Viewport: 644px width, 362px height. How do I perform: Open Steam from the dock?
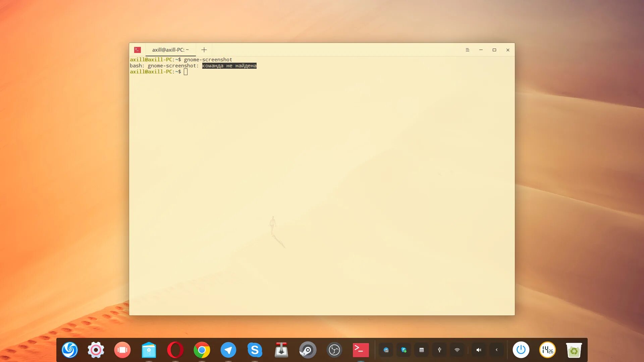click(308, 350)
